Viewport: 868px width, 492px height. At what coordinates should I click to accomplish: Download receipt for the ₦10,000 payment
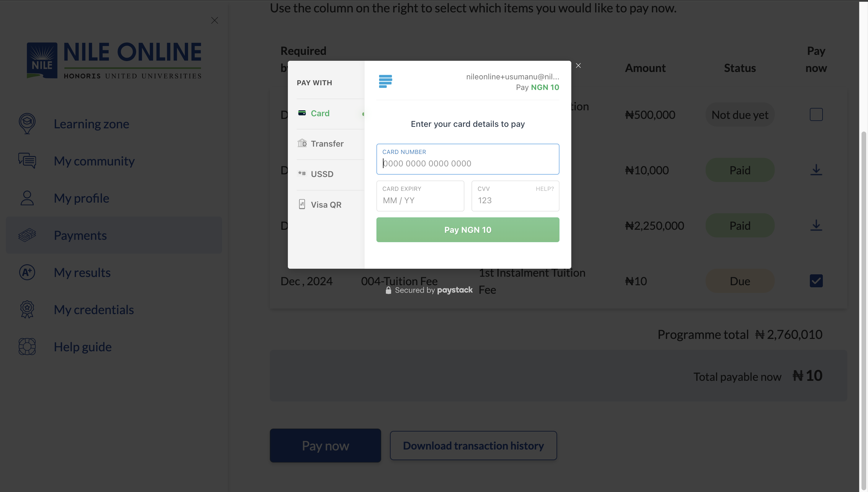(x=816, y=170)
